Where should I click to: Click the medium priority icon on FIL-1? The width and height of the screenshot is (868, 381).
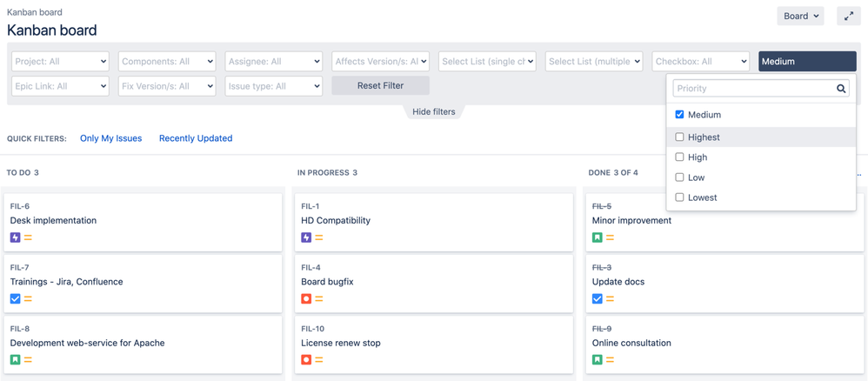tap(319, 237)
